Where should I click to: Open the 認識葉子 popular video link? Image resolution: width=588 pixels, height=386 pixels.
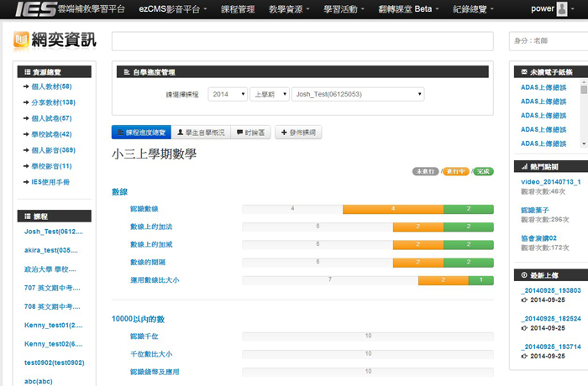(535, 211)
